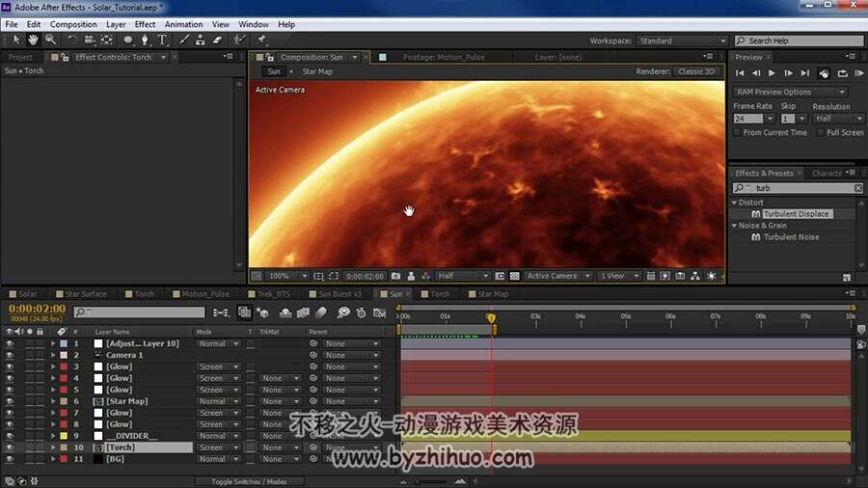The height and width of the screenshot is (488, 868).
Task: Open the Composition menu
Action: [x=73, y=24]
